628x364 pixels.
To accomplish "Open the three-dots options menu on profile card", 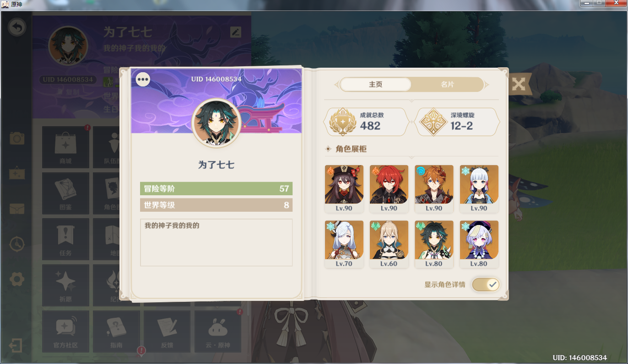I will [x=143, y=80].
